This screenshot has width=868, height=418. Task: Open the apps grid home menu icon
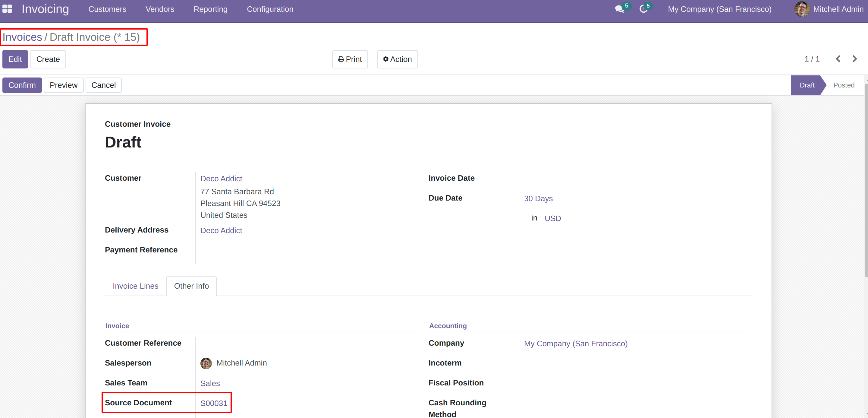(7, 9)
